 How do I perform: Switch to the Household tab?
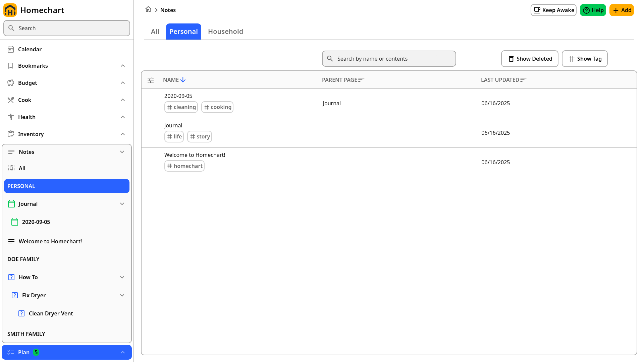coord(225,32)
